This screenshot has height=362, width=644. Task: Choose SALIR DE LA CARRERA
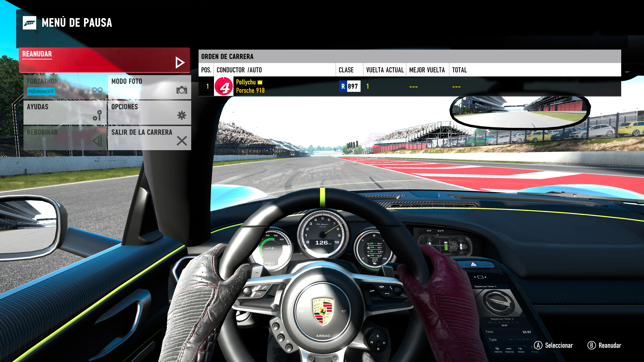(149, 138)
